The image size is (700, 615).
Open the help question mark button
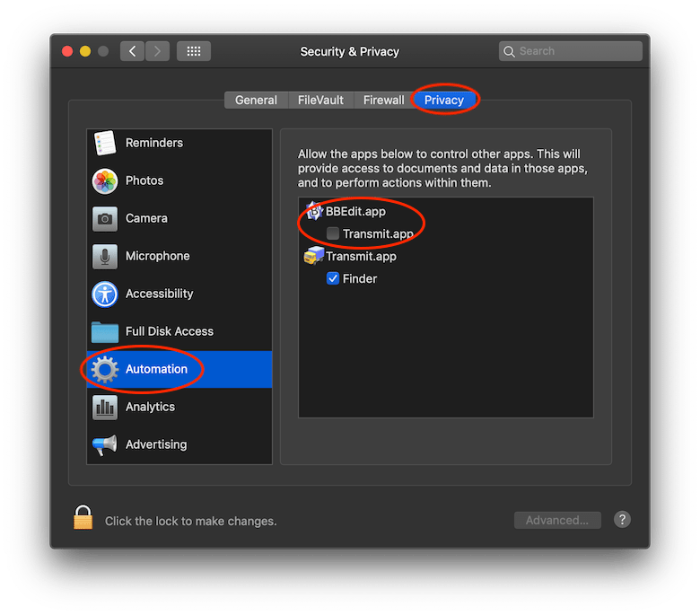click(622, 520)
